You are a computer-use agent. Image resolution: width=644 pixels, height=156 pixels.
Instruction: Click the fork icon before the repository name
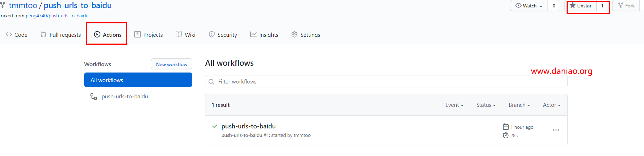click(3, 5)
